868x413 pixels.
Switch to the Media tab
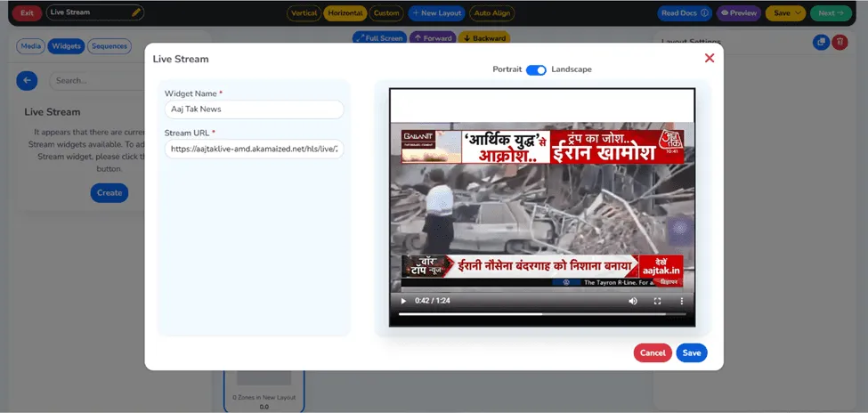coord(31,46)
